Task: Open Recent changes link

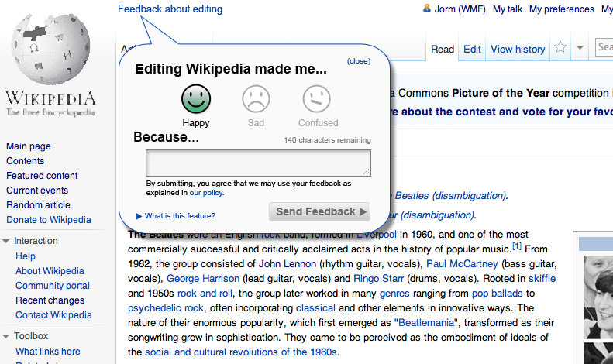Action: (x=50, y=300)
